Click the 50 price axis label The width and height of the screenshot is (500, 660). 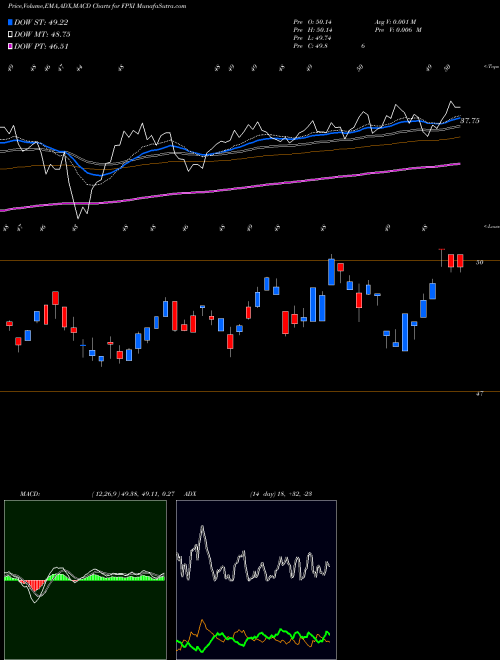point(479,262)
